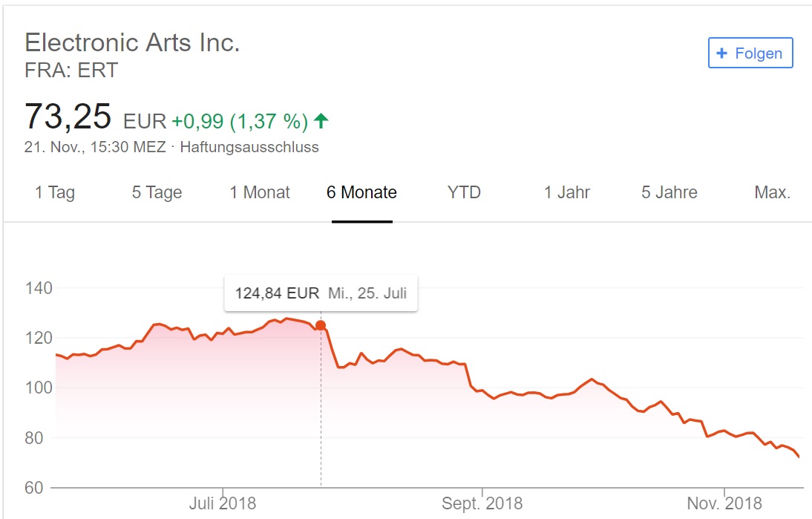
Task: Follow Electronic Arts with Folgen button
Action: pos(750,53)
